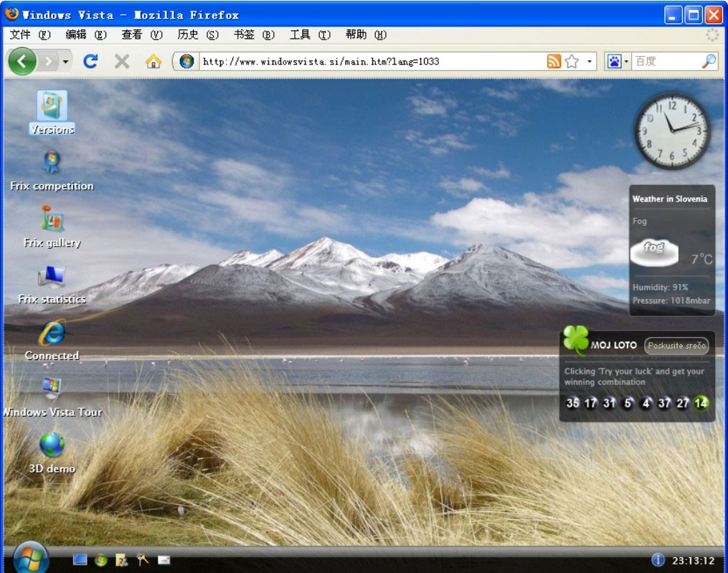Click the 'Try your luck' instruction text
This screenshot has height=573, width=728.
click(x=634, y=377)
